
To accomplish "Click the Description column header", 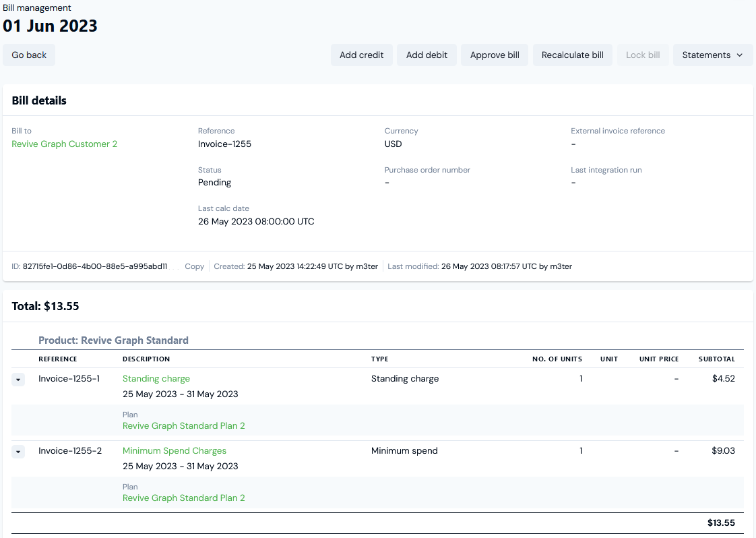I will [x=146, y=359].
